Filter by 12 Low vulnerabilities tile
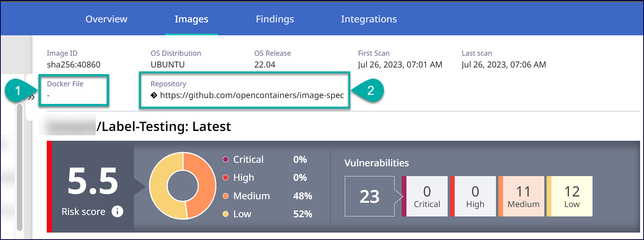The height and width of the screenshot is (240, 644). 571,196
